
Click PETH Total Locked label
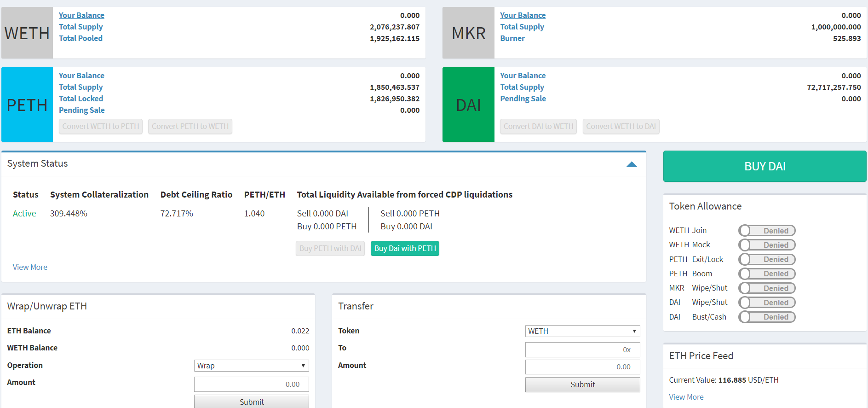tap(81, 99)
